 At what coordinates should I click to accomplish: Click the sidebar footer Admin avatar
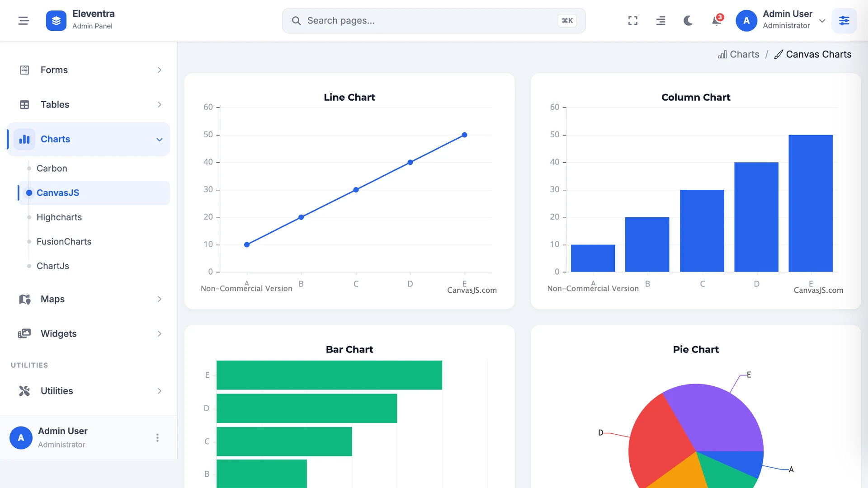pyautogui.click(x=21, y=438)
